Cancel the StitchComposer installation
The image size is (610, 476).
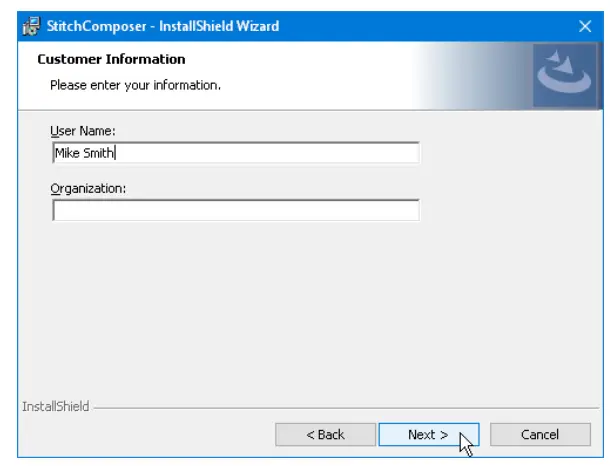coord(540,434)
